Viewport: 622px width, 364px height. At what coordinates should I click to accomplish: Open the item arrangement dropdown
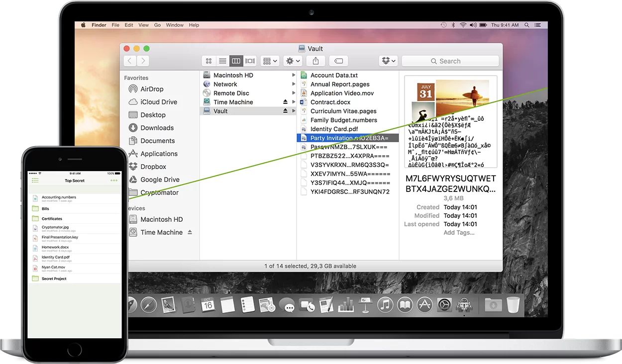(270, 61)
